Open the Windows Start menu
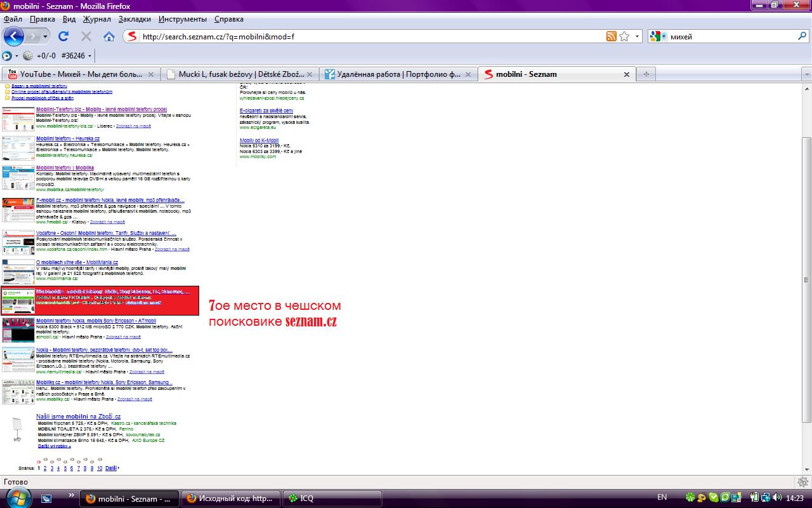 pyautogui.click(x=19, y=497)
